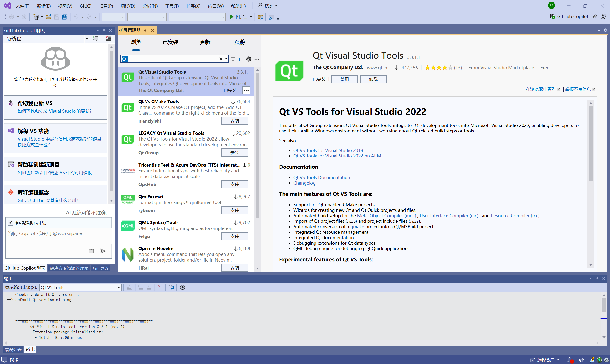The image size is (610, 364).
Task: Switch to the Installed extensions tab
Action: coord(170,42)
